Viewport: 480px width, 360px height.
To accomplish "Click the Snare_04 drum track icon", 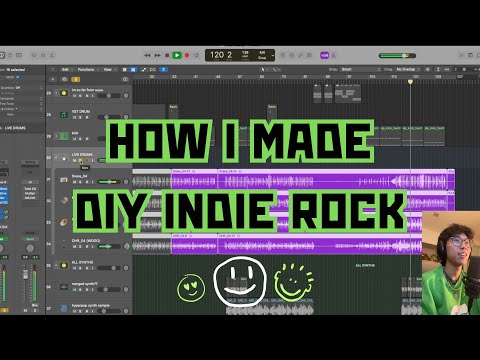I will click(x=64, y=180).
